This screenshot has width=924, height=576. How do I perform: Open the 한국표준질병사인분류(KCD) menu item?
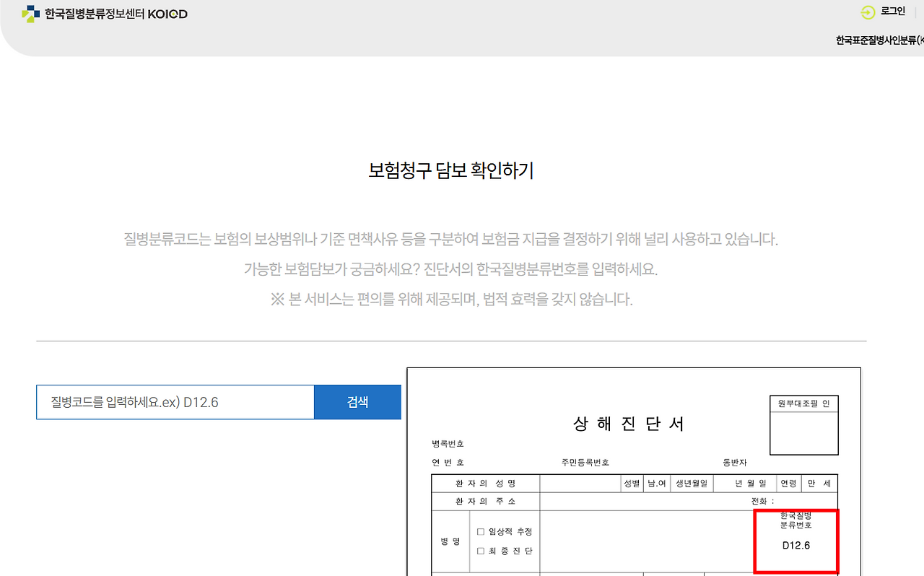pyautogui.click(x=877, y=40)
